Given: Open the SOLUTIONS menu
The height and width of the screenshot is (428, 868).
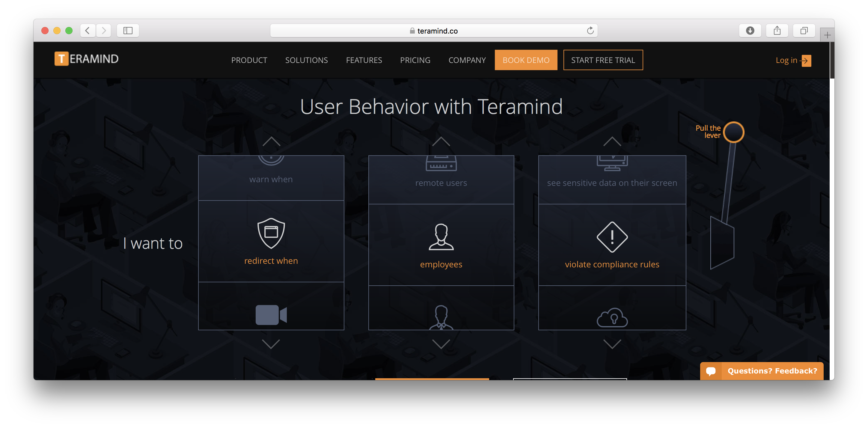Looking at the screenshot, I should [x=306, y=60].
